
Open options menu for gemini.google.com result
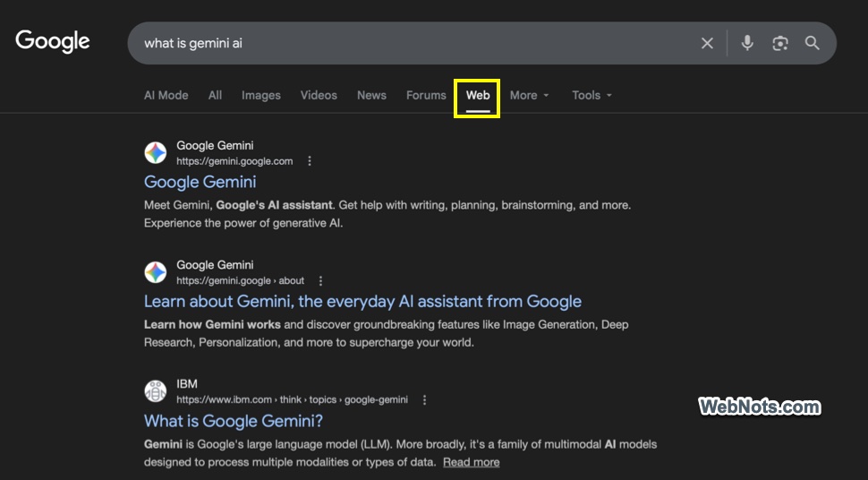click(x=310, y=160)
